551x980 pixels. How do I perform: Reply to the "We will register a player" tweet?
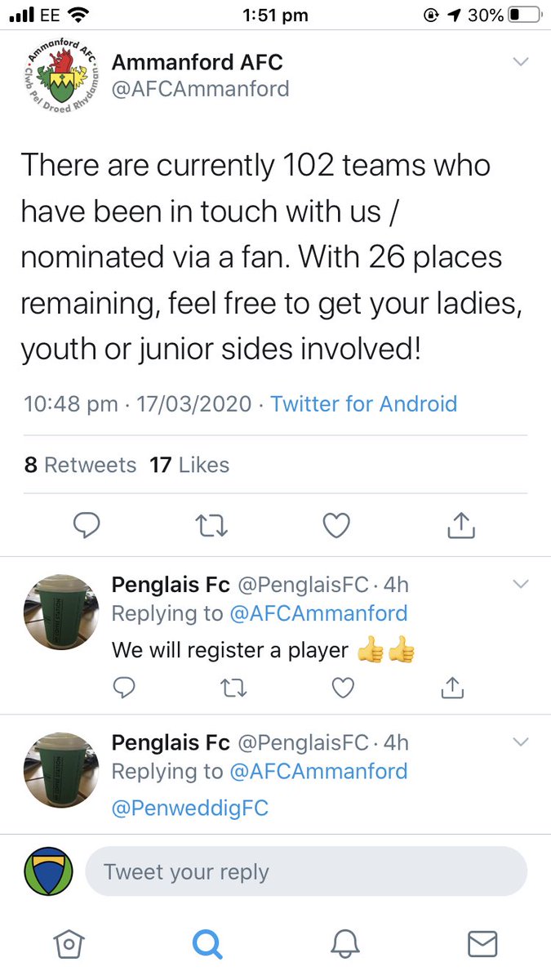click(123, 689)
